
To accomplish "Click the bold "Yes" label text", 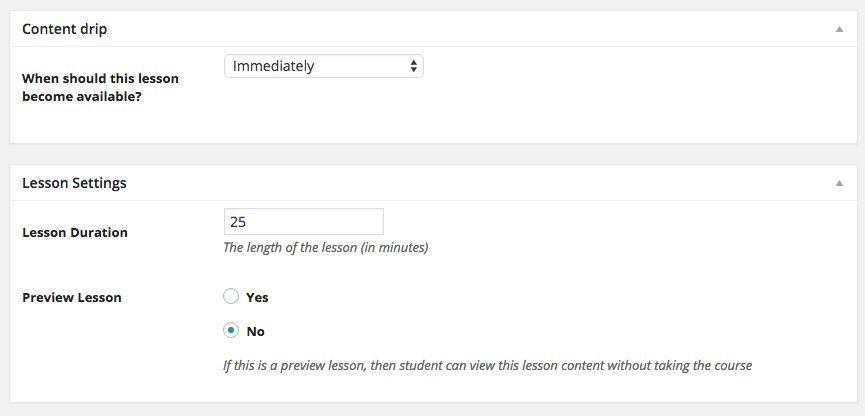I will (257, 297).
